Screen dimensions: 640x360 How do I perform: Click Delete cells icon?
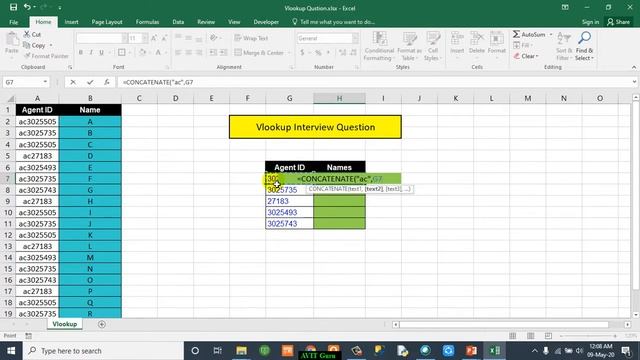pos(477,39)
